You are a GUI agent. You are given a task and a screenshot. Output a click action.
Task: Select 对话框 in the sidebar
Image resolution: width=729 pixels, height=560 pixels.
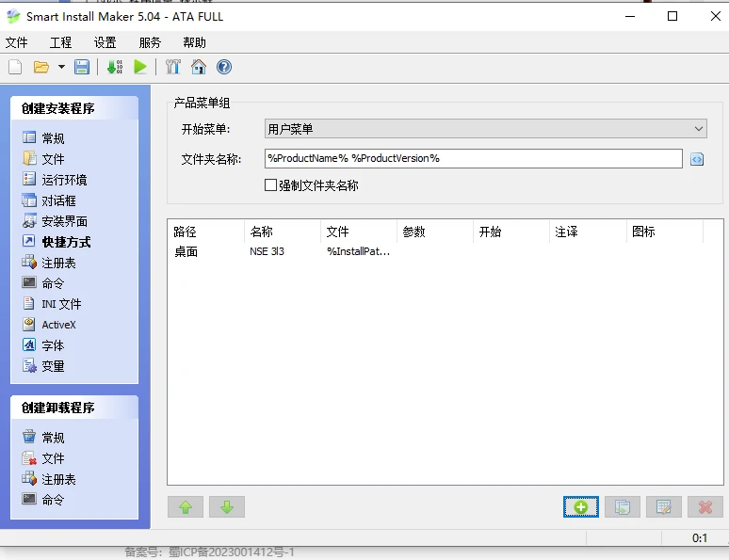pyautogui.click(x=58, y=200)
